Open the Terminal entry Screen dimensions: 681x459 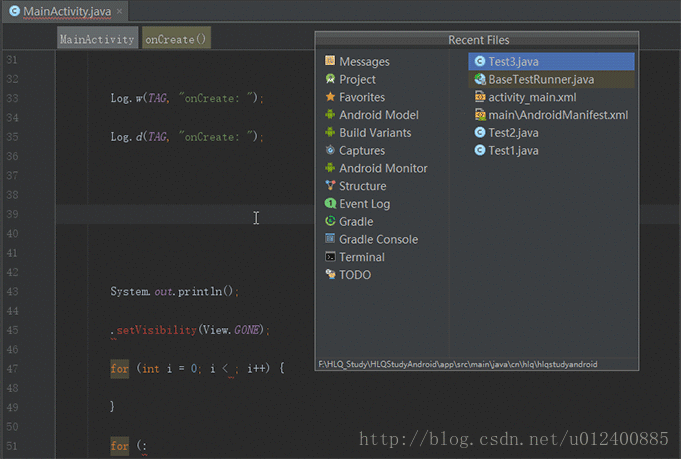click(x=362, y=258)
